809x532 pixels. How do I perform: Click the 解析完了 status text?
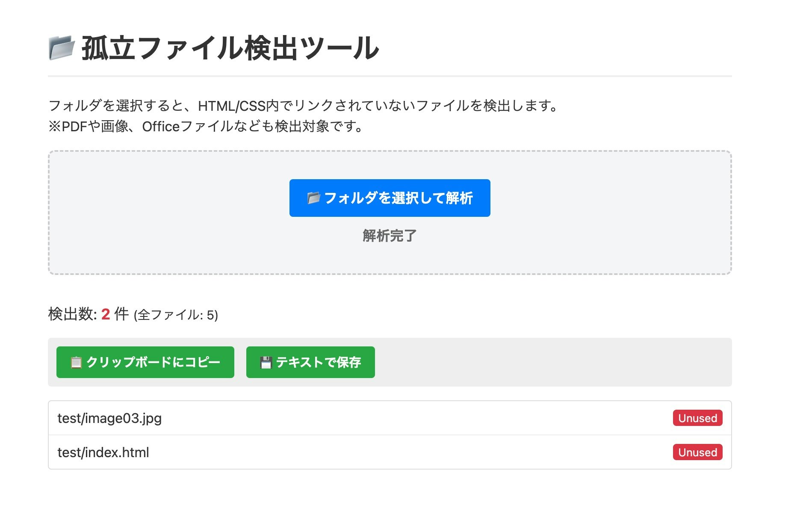pos(390,236)
